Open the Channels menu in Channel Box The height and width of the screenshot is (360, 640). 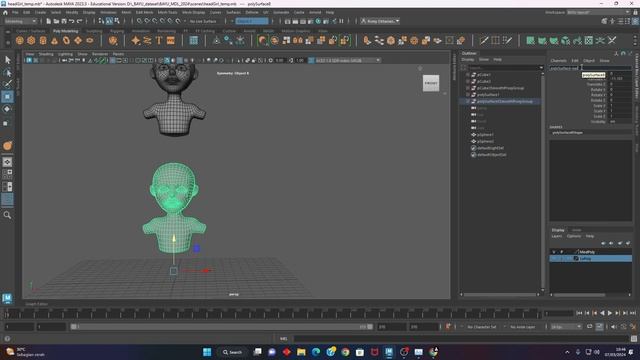pos(558,60)
